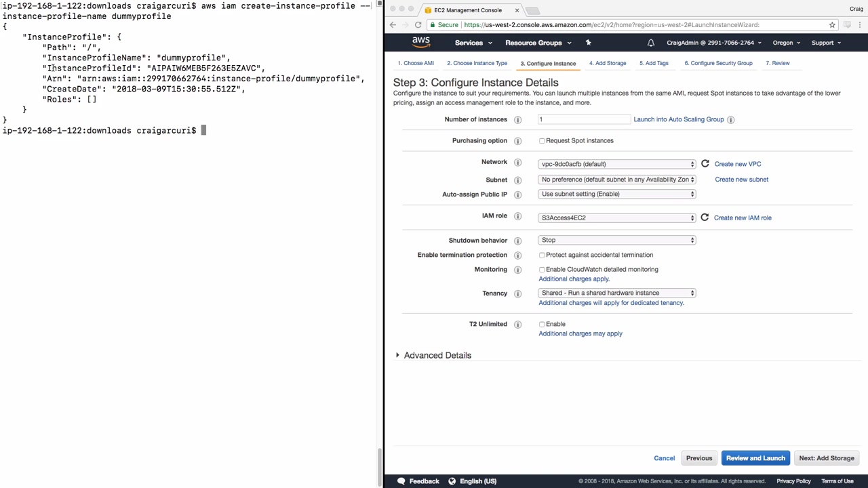This screenshot has width=868, height=488.
Task: Open the notifications bell in AWS console
Action: pyautogui.click(x=651, y=43)
